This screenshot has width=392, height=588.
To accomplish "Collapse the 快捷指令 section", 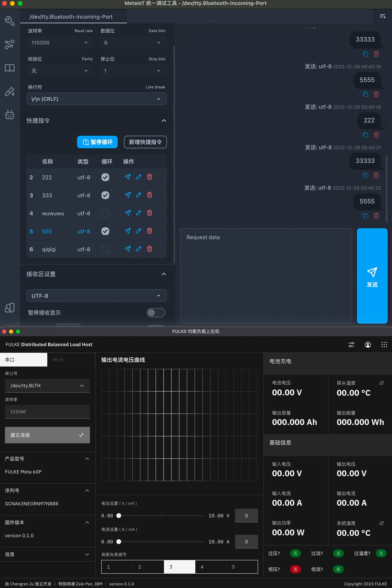I will point(164,121).
